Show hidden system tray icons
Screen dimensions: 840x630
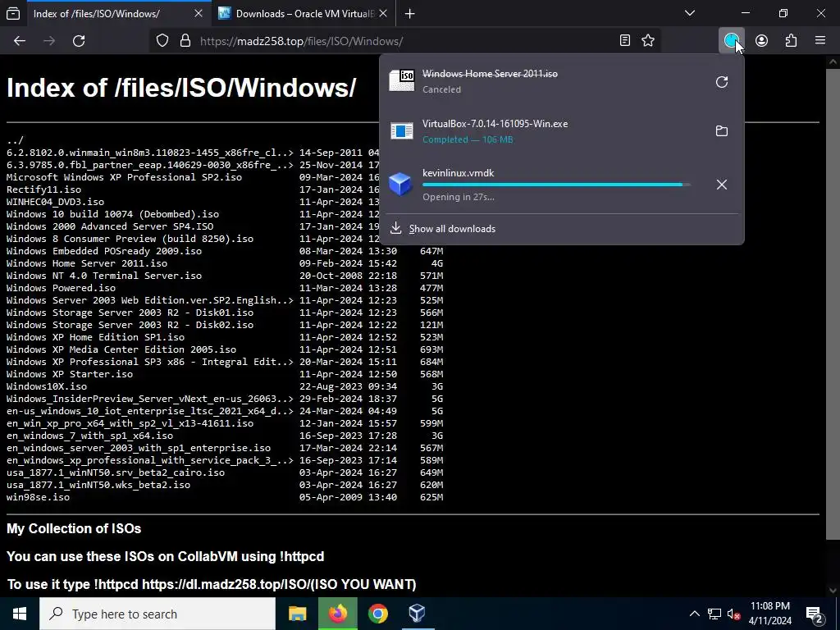(x=694, y=614)
